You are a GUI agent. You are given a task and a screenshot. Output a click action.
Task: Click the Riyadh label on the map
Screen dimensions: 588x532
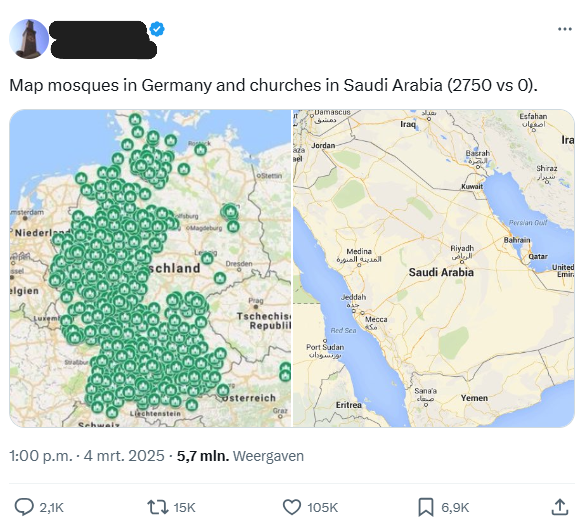click(462, 248)
